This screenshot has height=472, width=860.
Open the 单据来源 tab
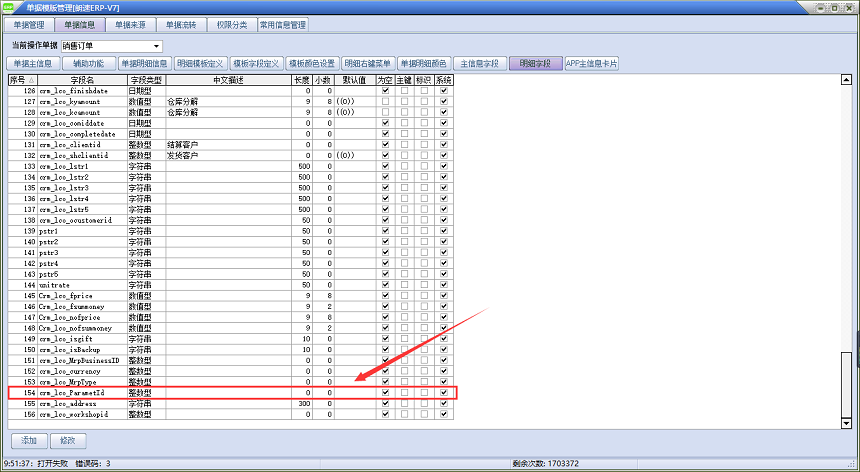(x=130, y=24)
